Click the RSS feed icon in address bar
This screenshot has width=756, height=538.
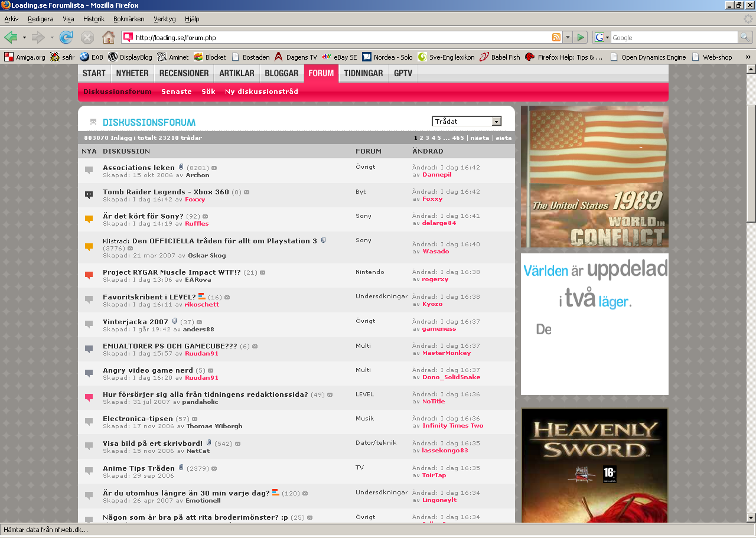click(x=556, y=37)
